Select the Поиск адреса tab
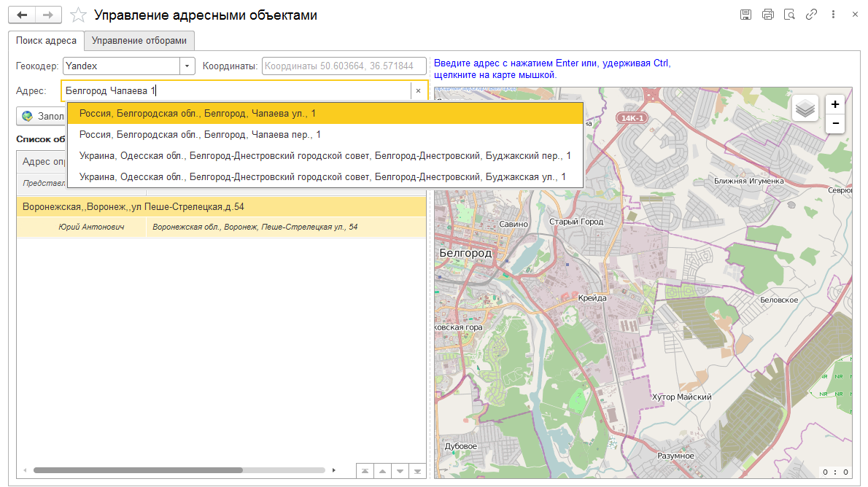868x487 pixels. click(46, 41)
